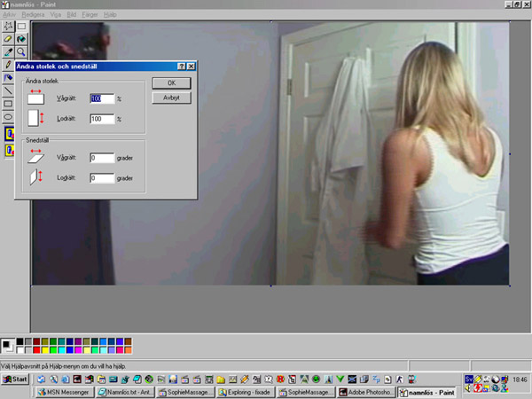
Task: Select the Rectangle shape tool
Action: tap(8, 104)
